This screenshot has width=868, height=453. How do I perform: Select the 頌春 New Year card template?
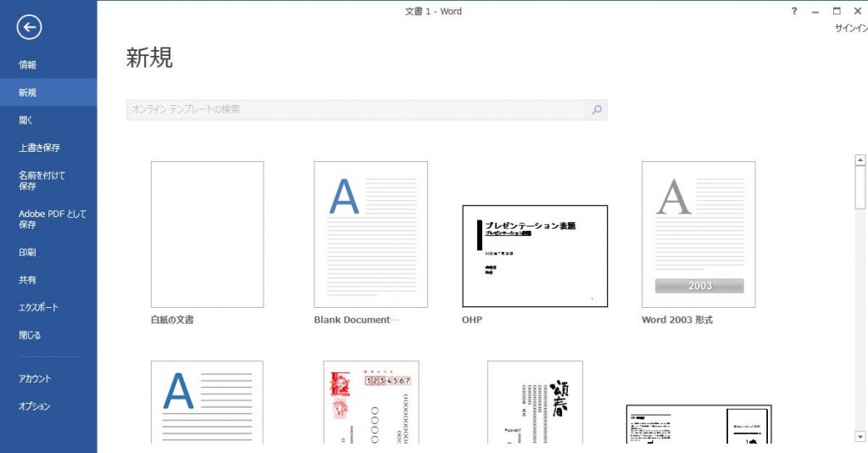(x=535, y=402)
